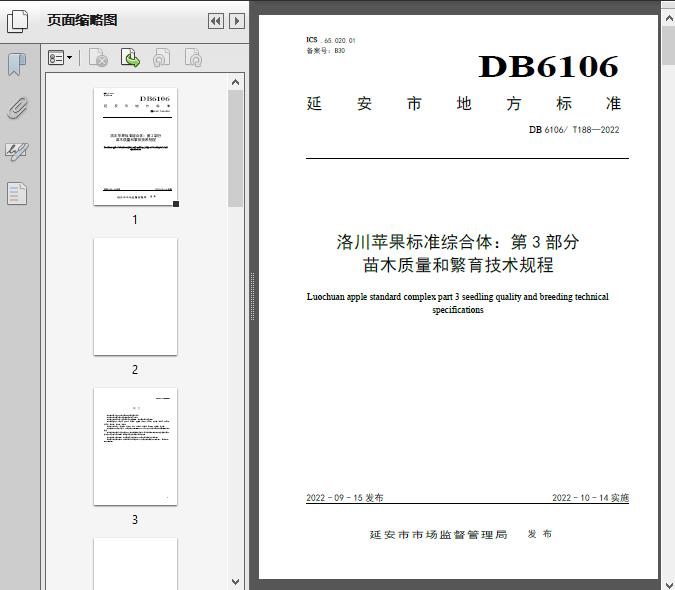
Task: Click the 备案号 B30 text
Action: 325,50
